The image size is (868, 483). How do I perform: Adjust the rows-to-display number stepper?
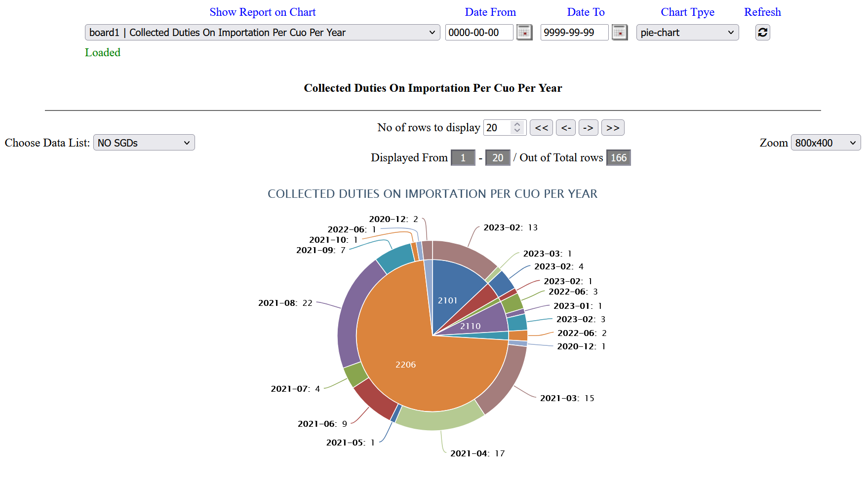[x=517, y=128]
